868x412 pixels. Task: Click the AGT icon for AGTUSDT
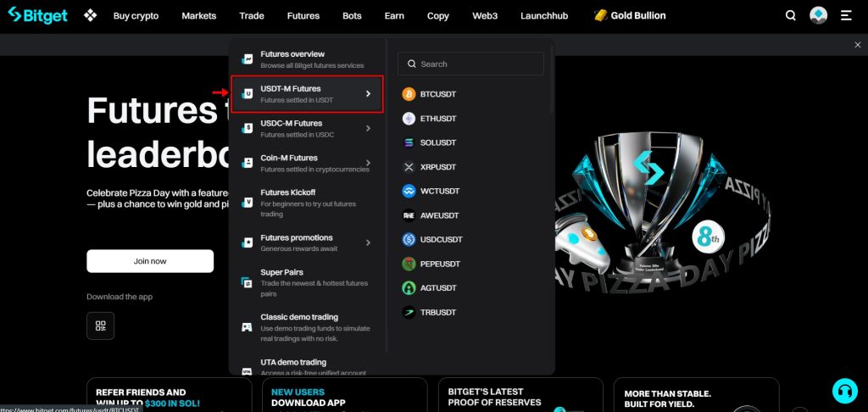tap(409, 288)
